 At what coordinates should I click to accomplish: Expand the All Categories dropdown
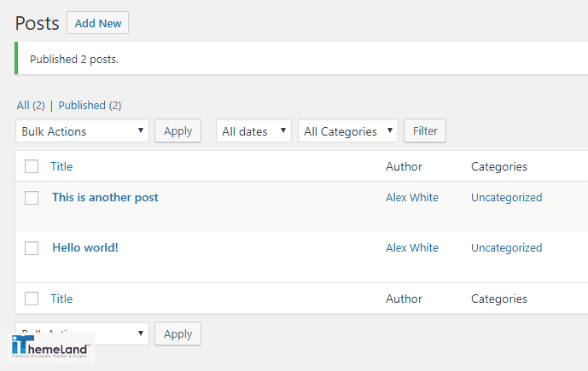pos(348,130)
